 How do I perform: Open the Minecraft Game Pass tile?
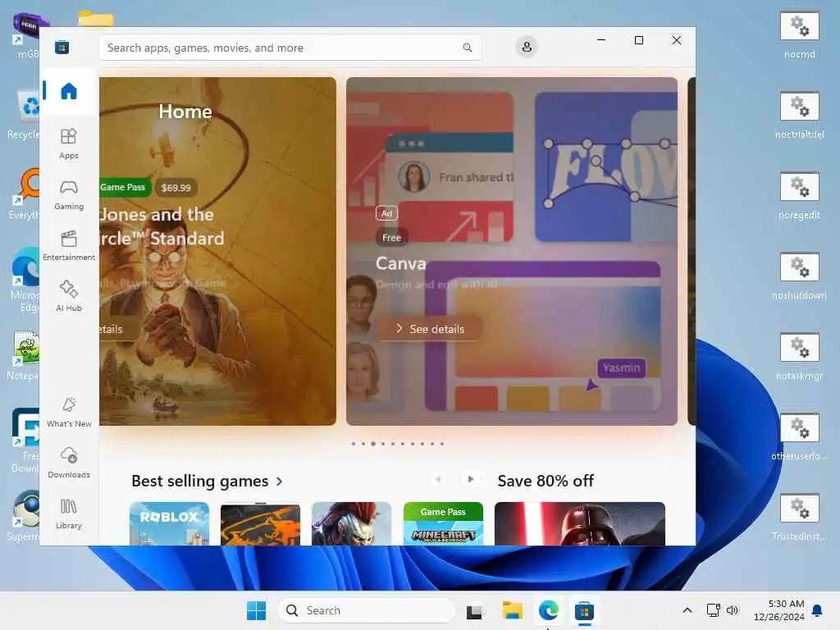pos(443,523)
